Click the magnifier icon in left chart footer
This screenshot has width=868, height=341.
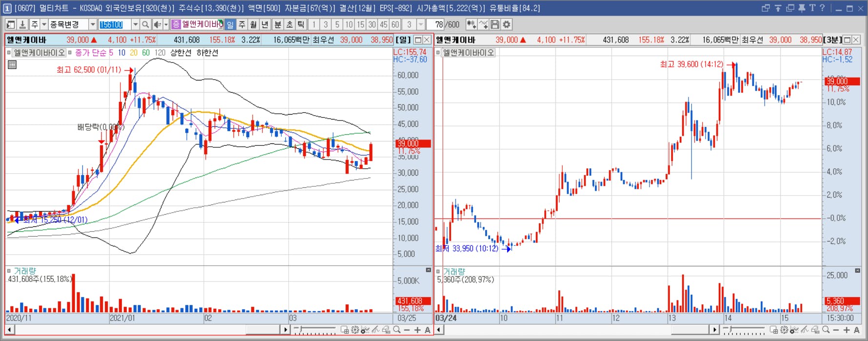point(397,330)
